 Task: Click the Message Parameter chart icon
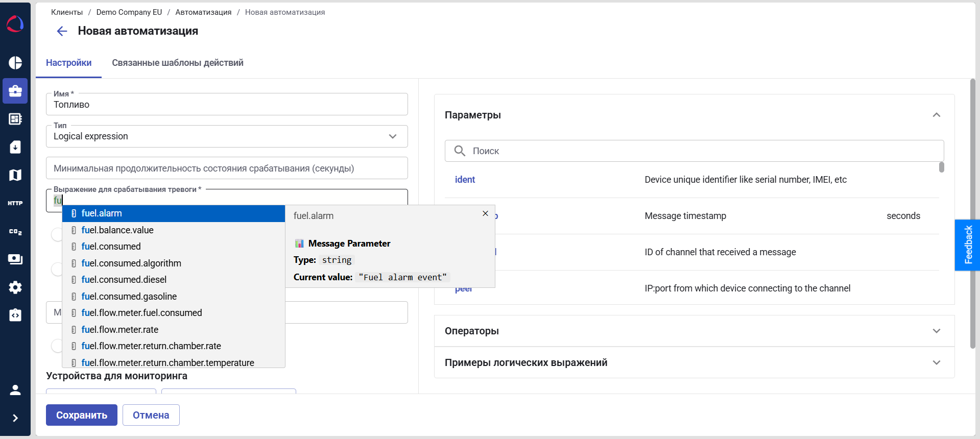pos(299,243)
